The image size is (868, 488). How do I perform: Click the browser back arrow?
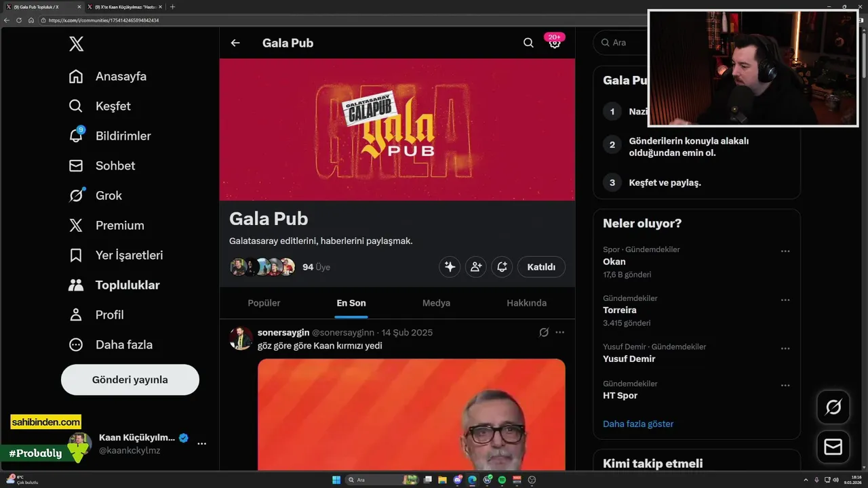tap(7, 20)
